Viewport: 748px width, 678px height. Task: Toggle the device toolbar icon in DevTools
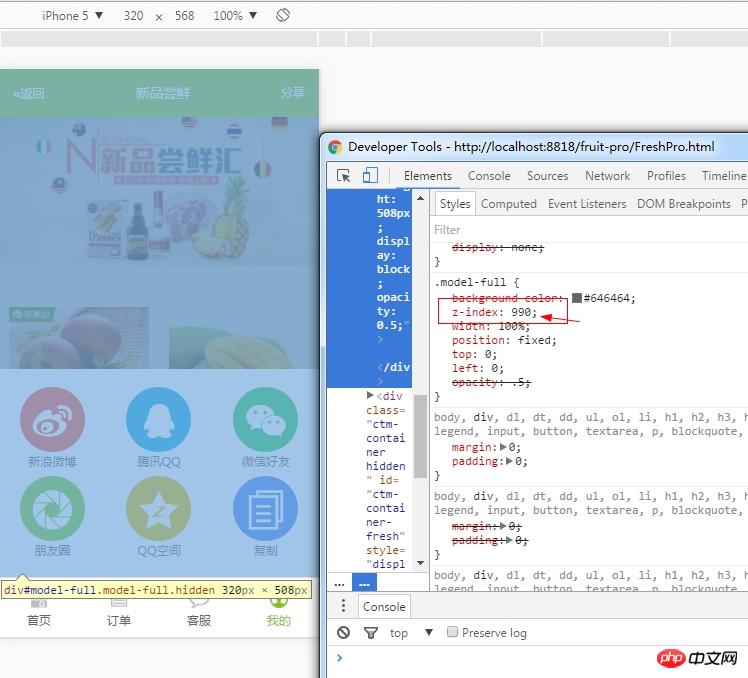[370, 176]
